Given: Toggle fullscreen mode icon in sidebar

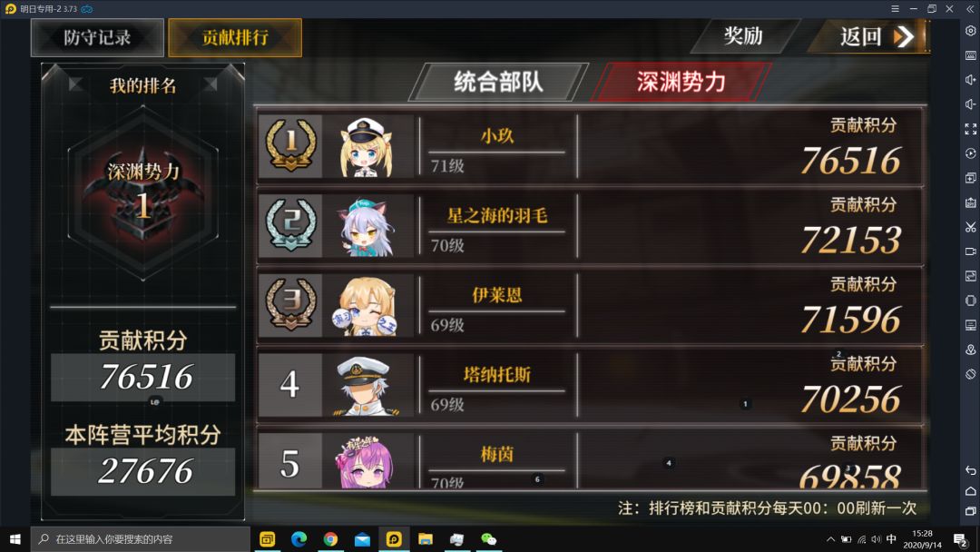Looking at the screenshot, I should point(970,129).
